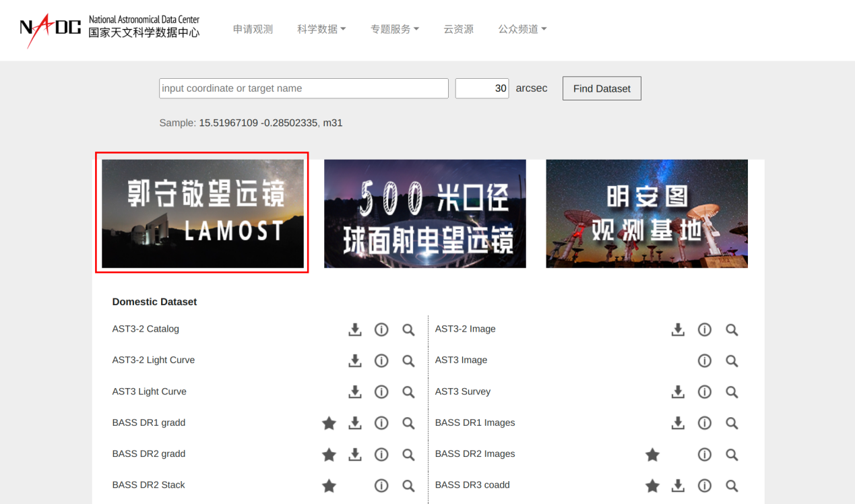
Task: Search BASS DR3 coadd dataset
Action: pyautogui.click(x=732, y=485)
